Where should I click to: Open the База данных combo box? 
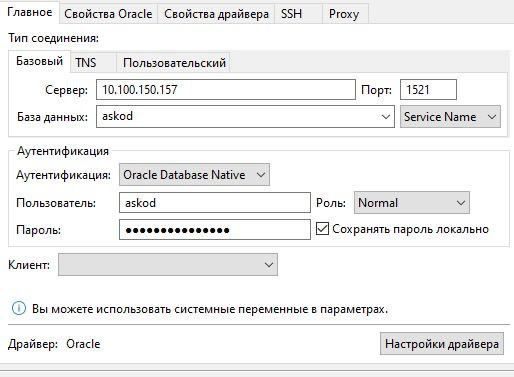(245, 116)
